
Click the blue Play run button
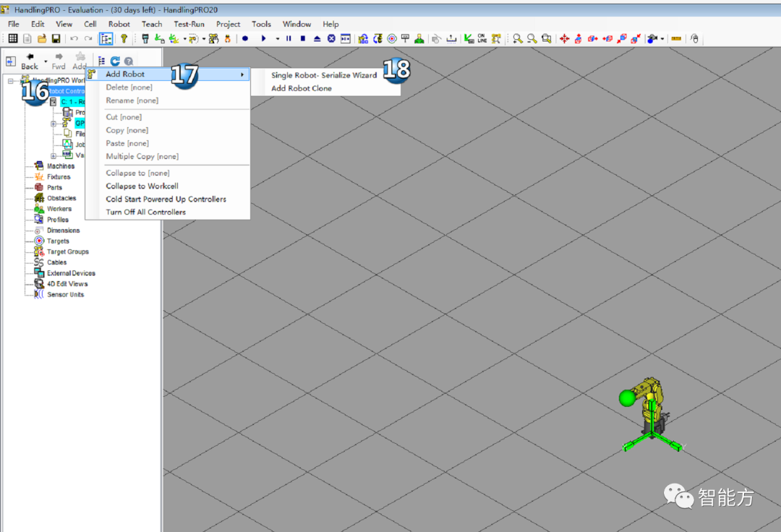point(263,38)
